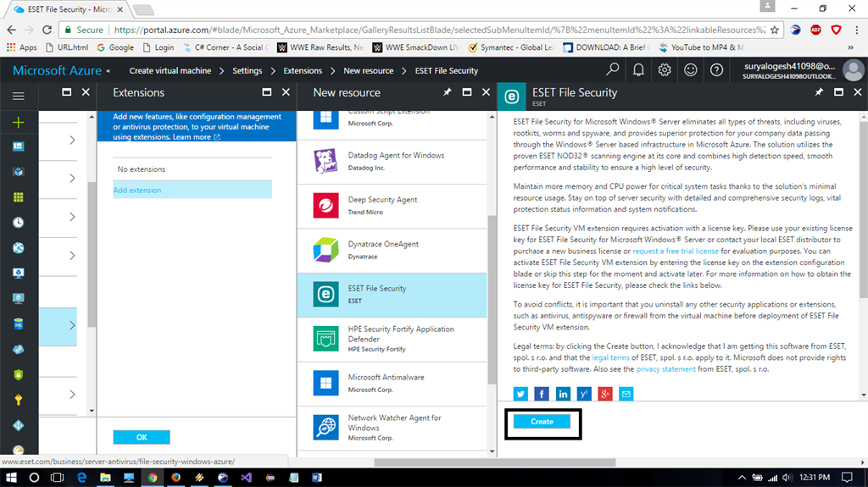This screenshot has width=868, height=487.
Task: Open the cube Resource groups sidebar icon
Action: tap(19, 172)
